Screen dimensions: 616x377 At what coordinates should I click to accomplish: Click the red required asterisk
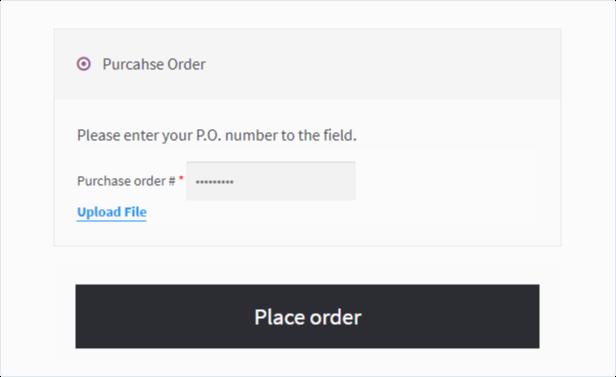coord(181,178)
